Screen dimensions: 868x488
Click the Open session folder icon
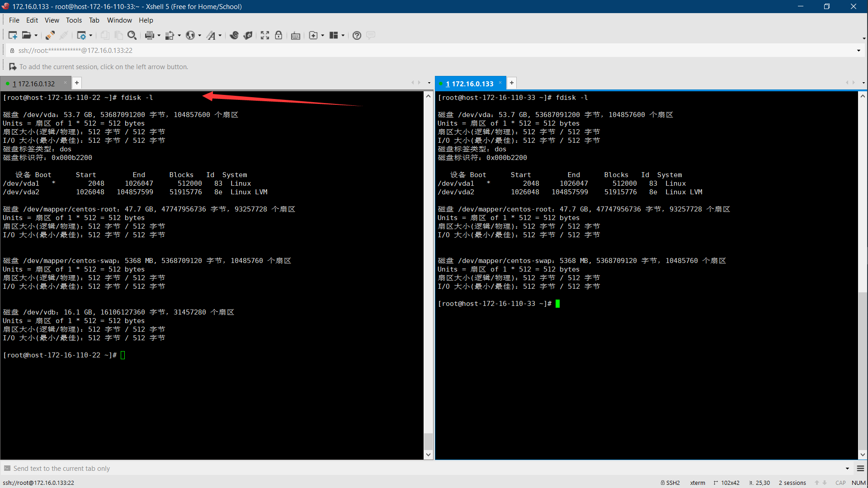(x=27, y=35)
